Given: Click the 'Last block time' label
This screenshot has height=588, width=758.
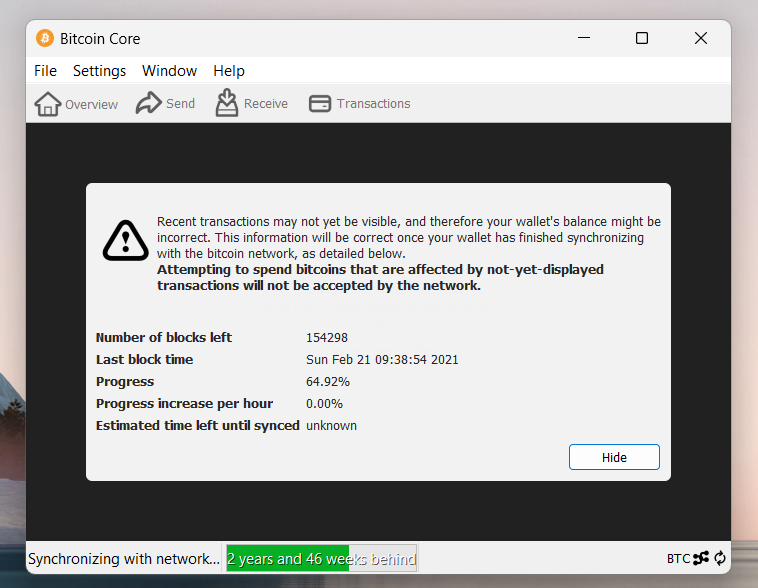Looking at the screenshot, I should tap(144, 359).
